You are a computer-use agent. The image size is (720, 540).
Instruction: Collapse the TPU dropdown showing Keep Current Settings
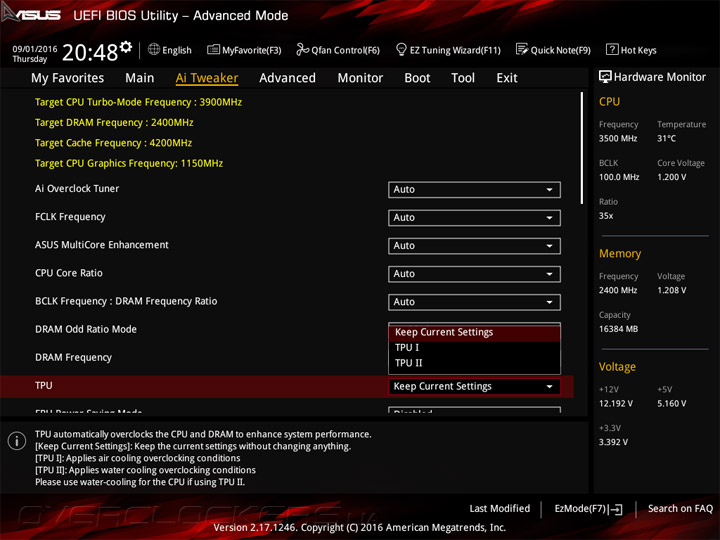pyautogui.click(x=474, y=386)
